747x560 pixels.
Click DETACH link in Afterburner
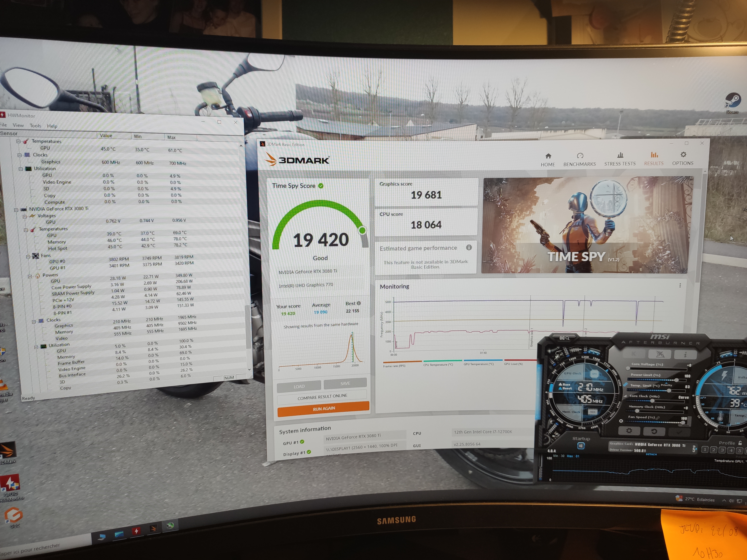pyautogui.click(x=651, y=454)
